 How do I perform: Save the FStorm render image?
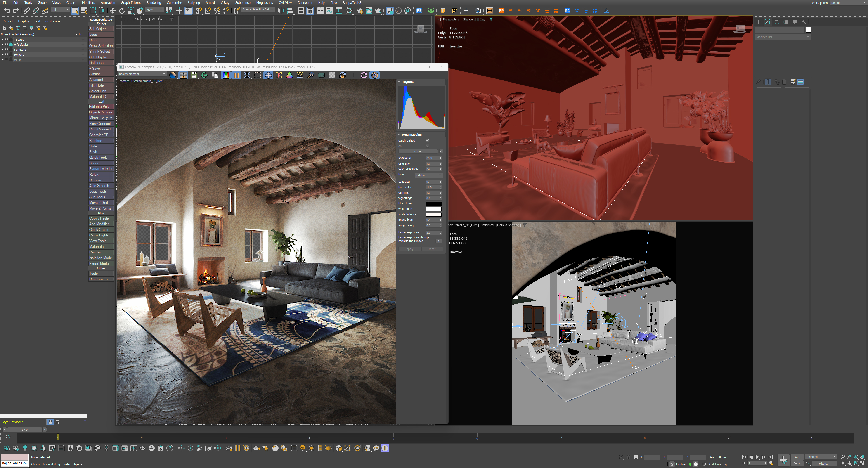[194, 75]
